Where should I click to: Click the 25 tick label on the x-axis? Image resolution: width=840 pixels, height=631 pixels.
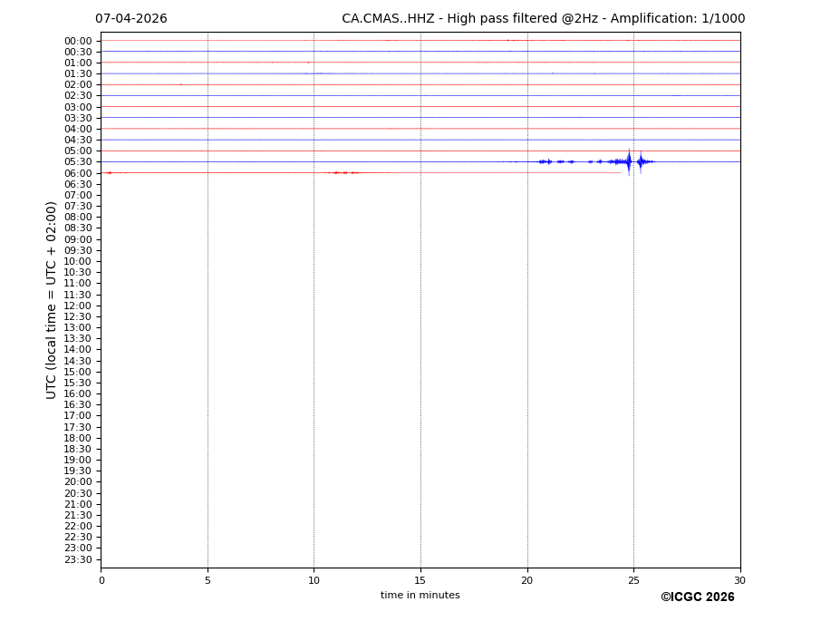point(633,580)
